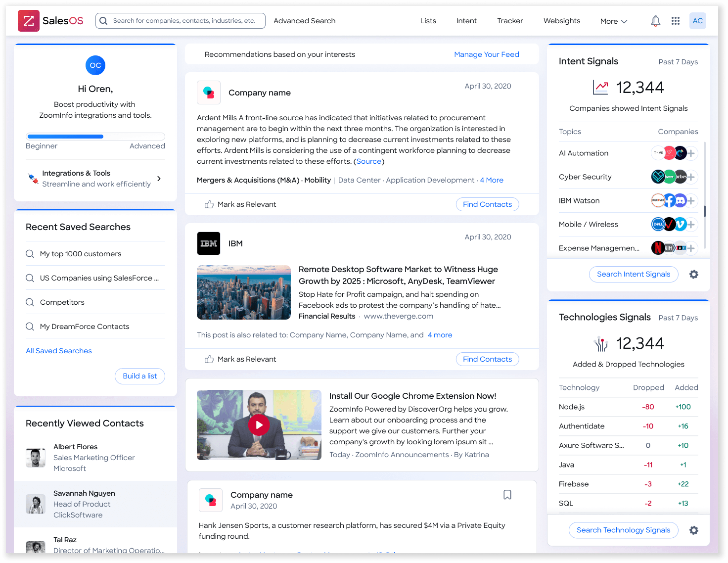The height and width of the screenshot is (563, 728).
Task: Click the Intent Signals chart icon
Action: pos(600,88)
